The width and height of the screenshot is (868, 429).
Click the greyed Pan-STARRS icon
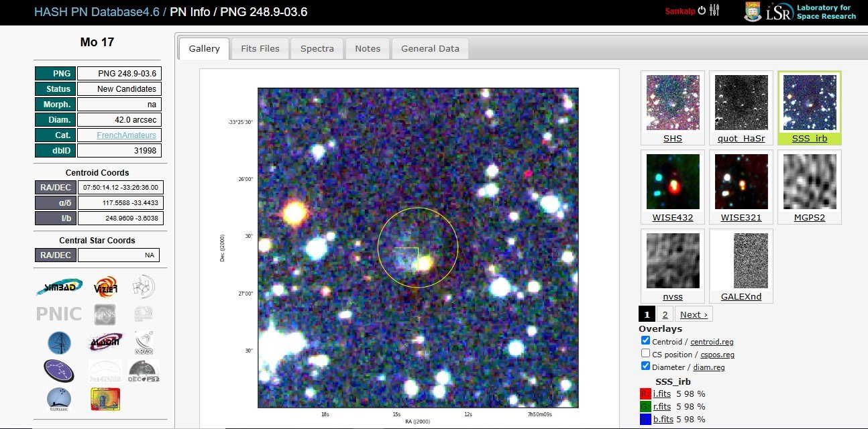(x=105, y=371)
